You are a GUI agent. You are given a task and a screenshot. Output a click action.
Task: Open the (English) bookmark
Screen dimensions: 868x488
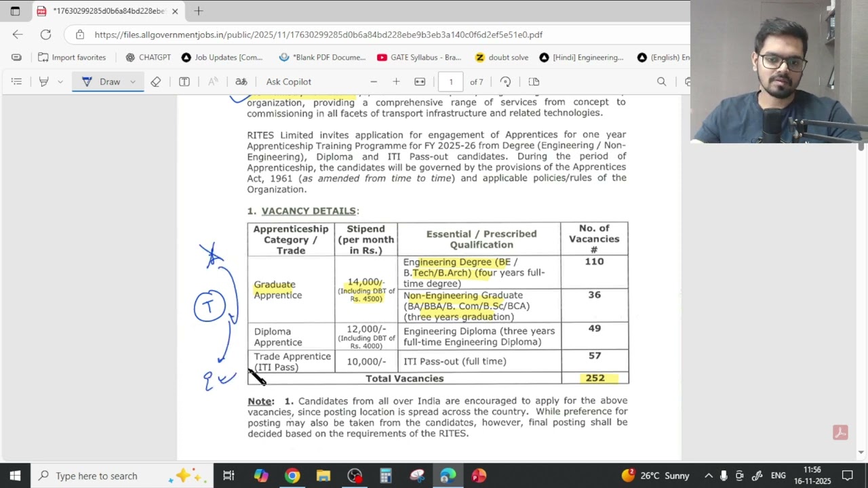tap(663, 58)
